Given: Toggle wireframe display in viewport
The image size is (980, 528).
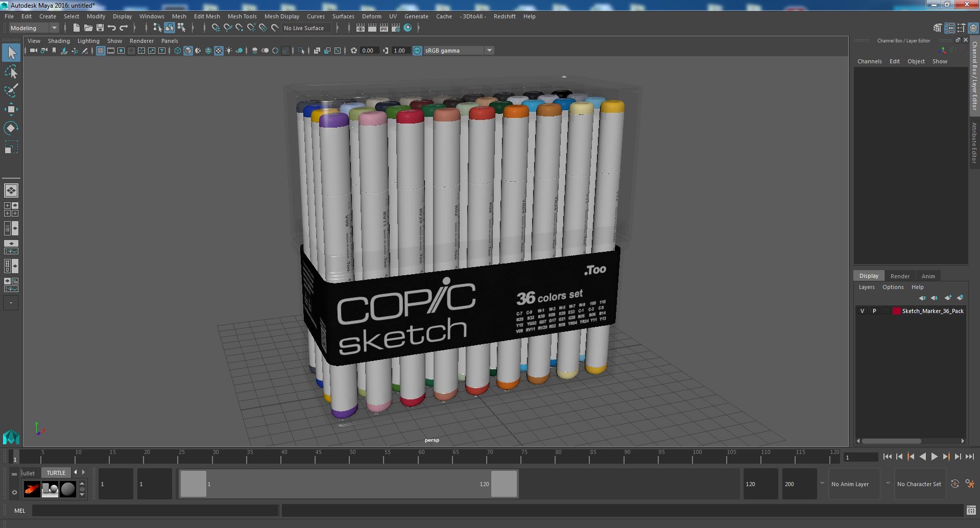Looking at the screenshot, I should (x=178, y=51).
